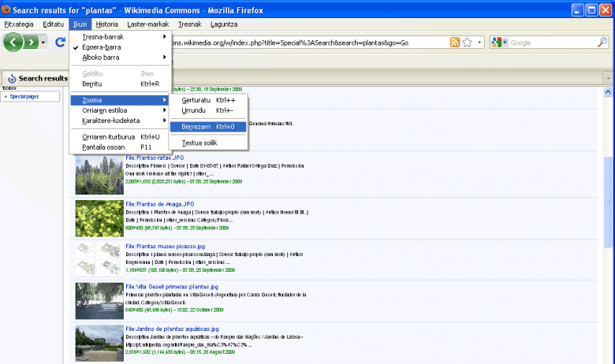The width and height of the screenshot is (615, 364).
Task: Click the RSS feed icon in address bar
Action: pyautogui.click(x=455, y=43)
